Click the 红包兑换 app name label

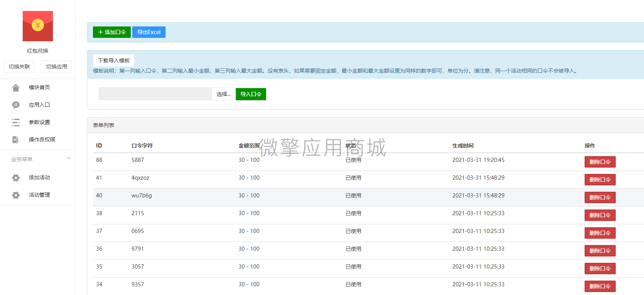pyautogui.click(x=38, y=51)
